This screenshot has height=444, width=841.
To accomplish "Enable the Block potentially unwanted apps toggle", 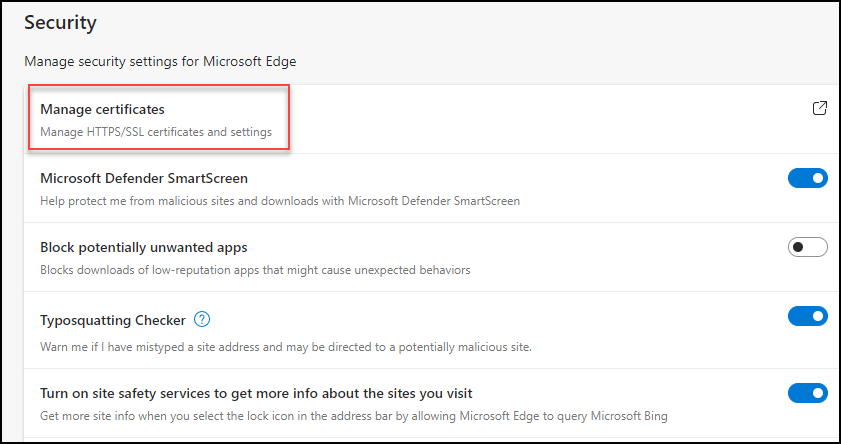I will [808, 247].
